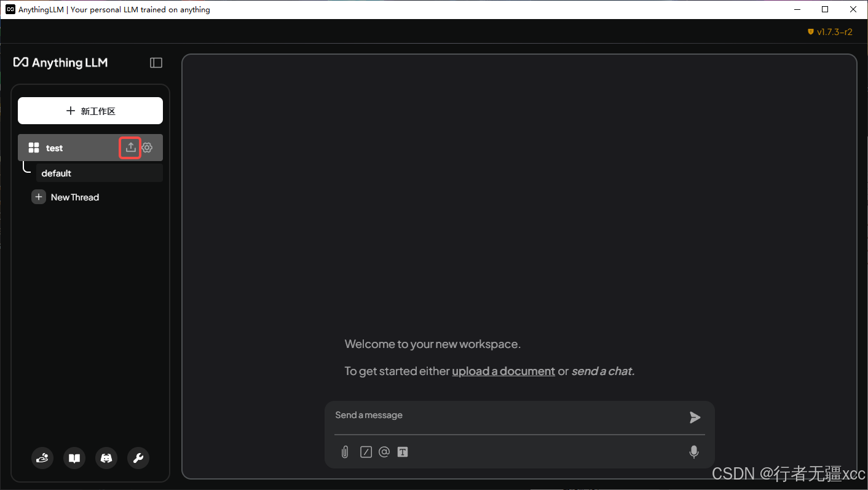Start a New Thread
The width and height of the screenshot is (868, 490).
(x=75, y=197)
